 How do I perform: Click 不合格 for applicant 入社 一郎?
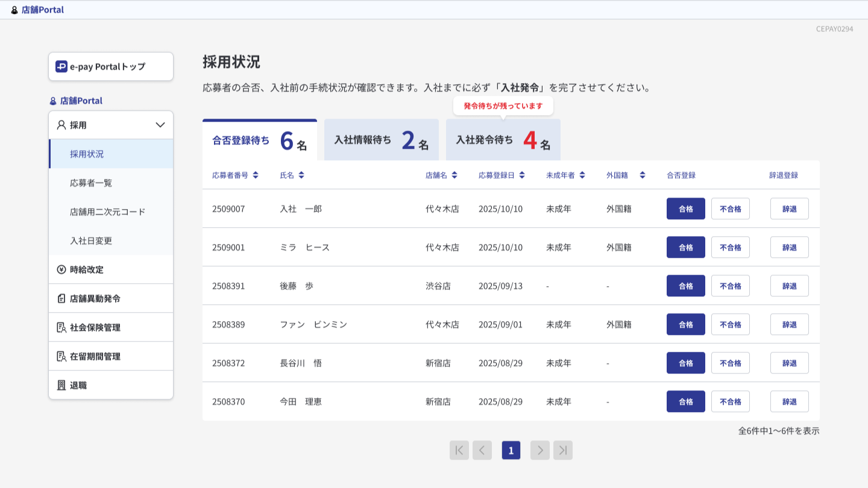731,208
